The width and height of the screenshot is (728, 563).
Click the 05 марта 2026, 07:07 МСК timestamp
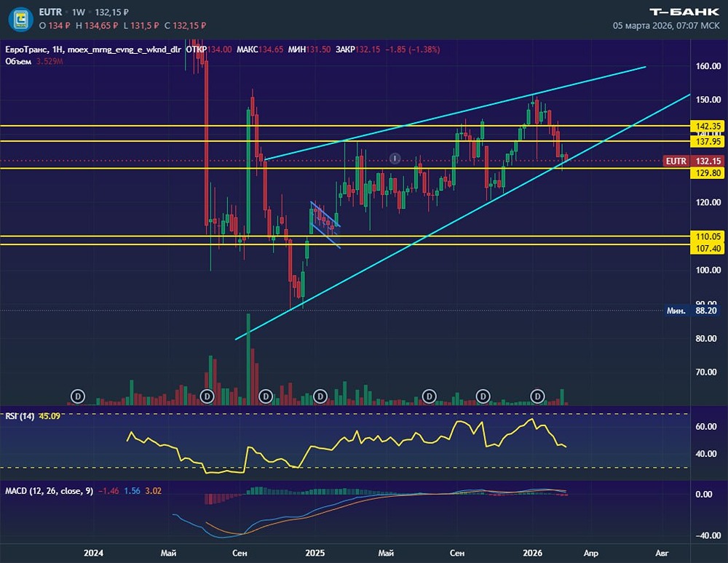click(666, 25)
